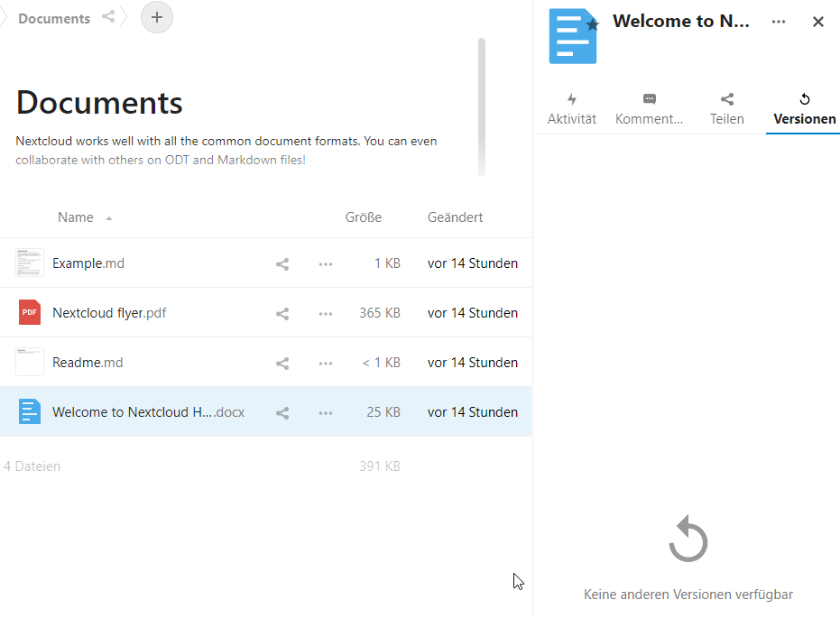Open the actions menu for the Welcome docx file
The width and height of the screenshot is (840, 618).
coord(326,413)
